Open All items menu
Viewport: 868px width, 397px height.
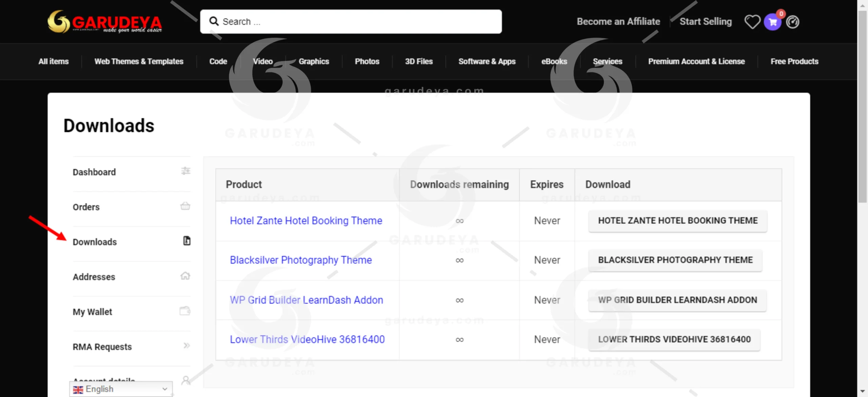pos(54,61)
